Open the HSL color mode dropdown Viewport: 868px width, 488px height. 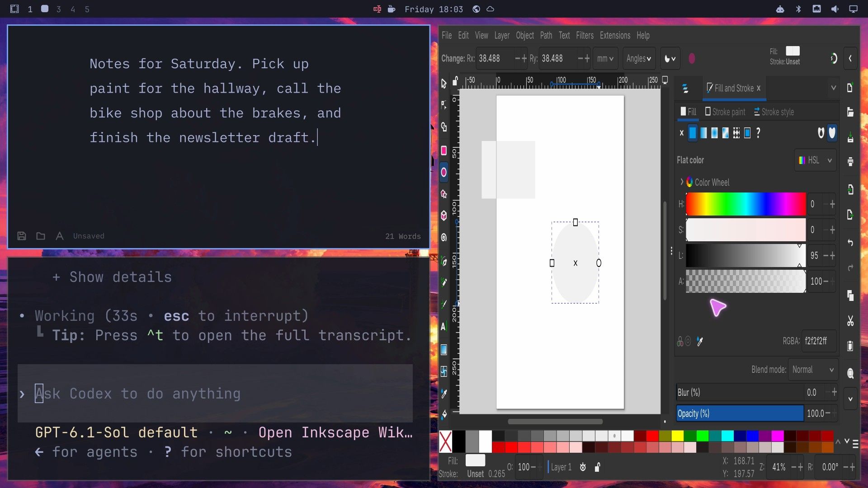coord(816,160)
